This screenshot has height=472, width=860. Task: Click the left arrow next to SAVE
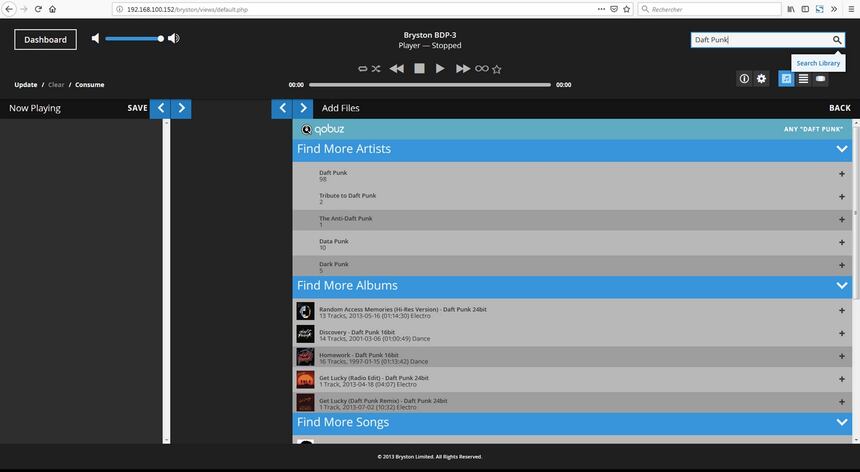pyautogui.click(x=160, y=108)
